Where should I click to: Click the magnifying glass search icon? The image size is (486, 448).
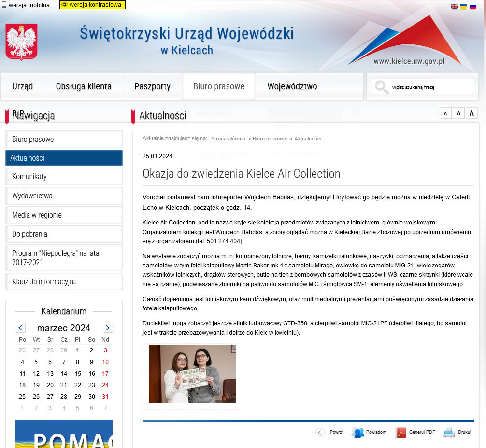click(x=382, y=87)
